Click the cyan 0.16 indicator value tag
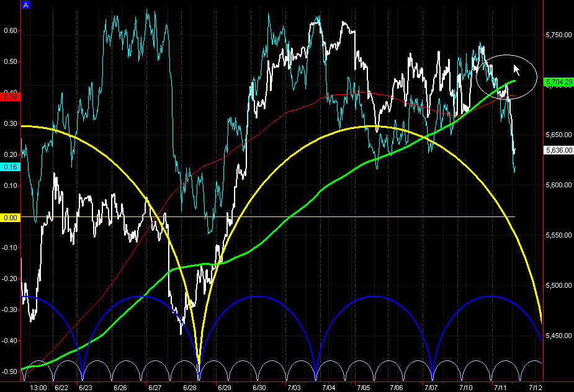Viewport: 574px width, 392px height. click(x=11, y=167)
